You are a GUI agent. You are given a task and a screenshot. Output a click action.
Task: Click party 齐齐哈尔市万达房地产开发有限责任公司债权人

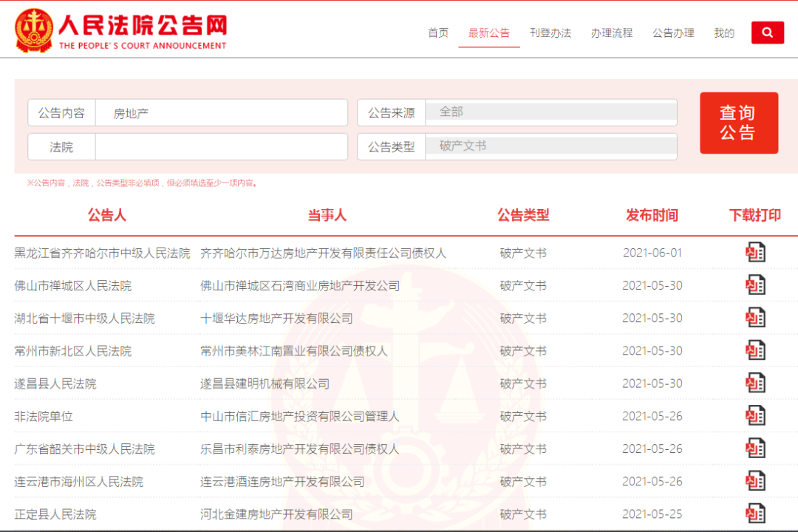click(x=323, y=253)
